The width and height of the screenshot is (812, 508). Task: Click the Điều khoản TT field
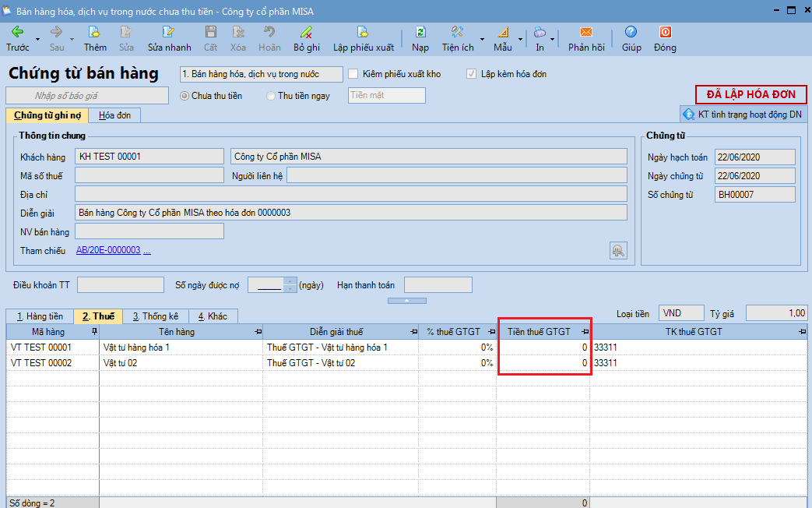pos(121,285)
